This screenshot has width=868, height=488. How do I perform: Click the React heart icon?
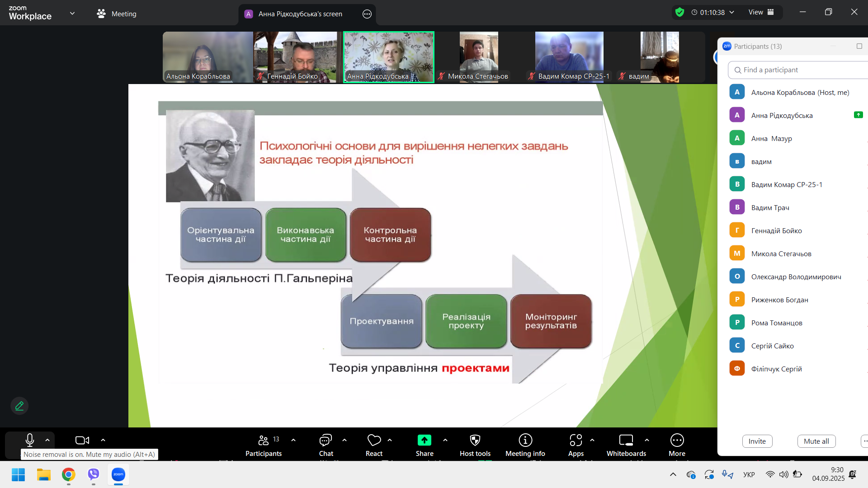[x=374, y=440]
